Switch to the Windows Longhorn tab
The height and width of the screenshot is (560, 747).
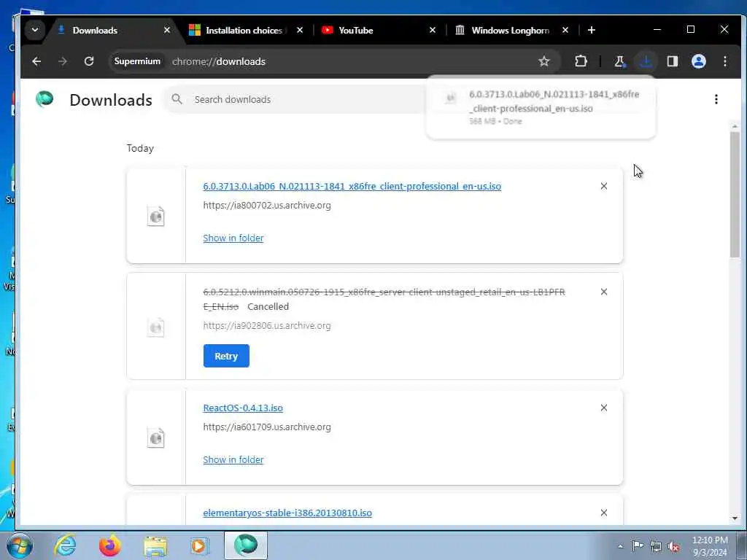click(511, 30)
